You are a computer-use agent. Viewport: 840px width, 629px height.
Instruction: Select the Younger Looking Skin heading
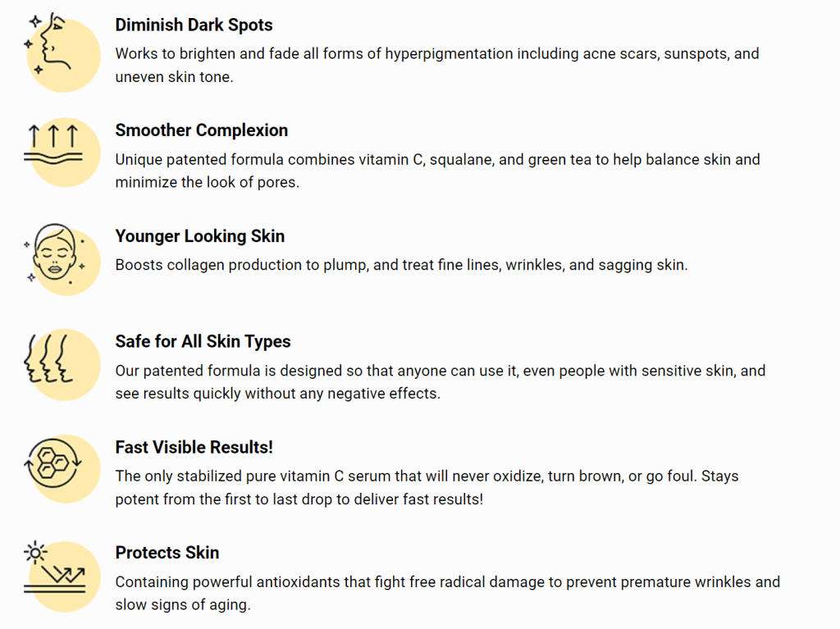pyautogui.click(x=200, y=236)
